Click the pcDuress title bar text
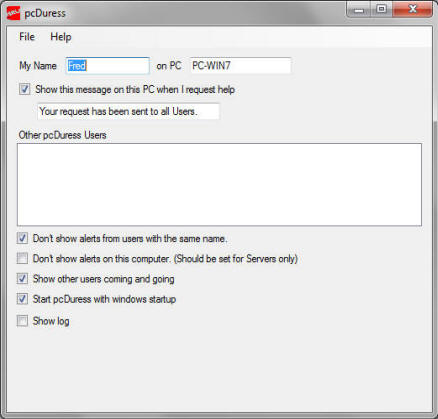This screenshot has width=438, height=419. tap(45, 13)
